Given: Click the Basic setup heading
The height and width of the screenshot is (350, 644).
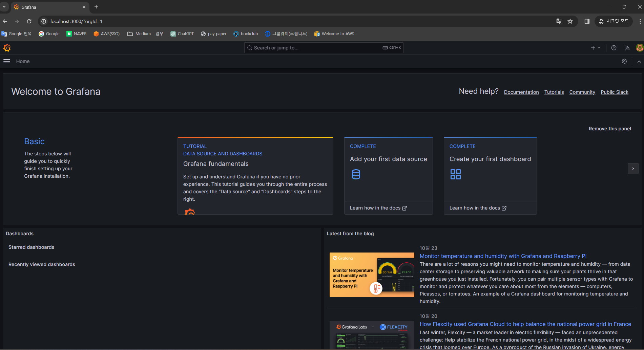Looking at the screenshot, I should click(34, 141).
